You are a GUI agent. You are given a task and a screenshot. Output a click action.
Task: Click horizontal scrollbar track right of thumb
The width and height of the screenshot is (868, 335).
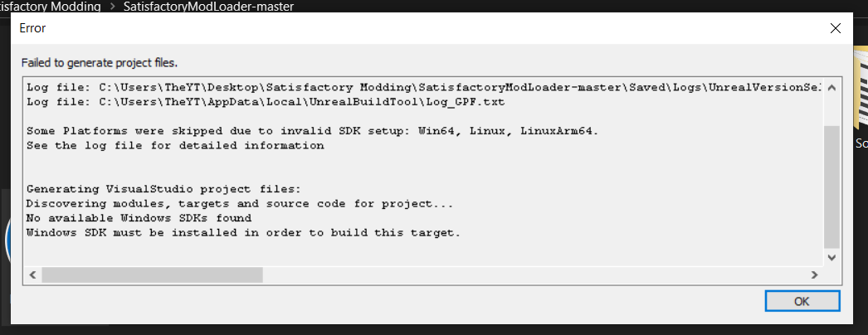tap(534, 274)
